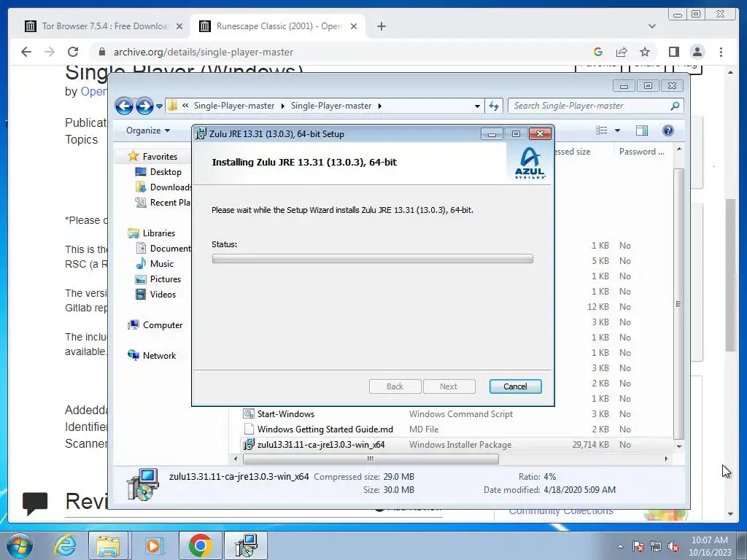The image size is (747, 560).
Task: Open Downloads folder in Favorites
Action: [163, 187]
